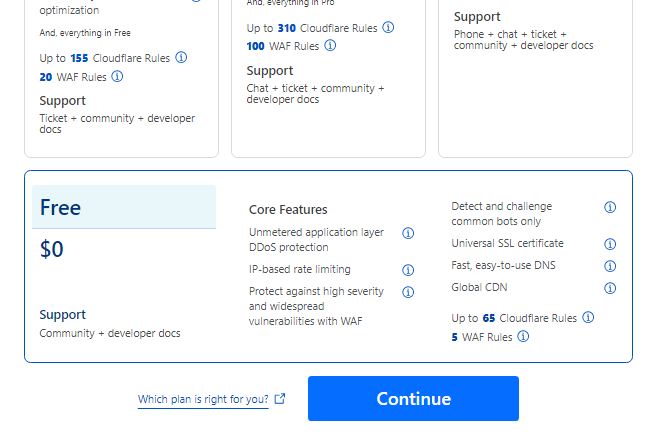Open info for IP-based rate limiting

(408, 270)
